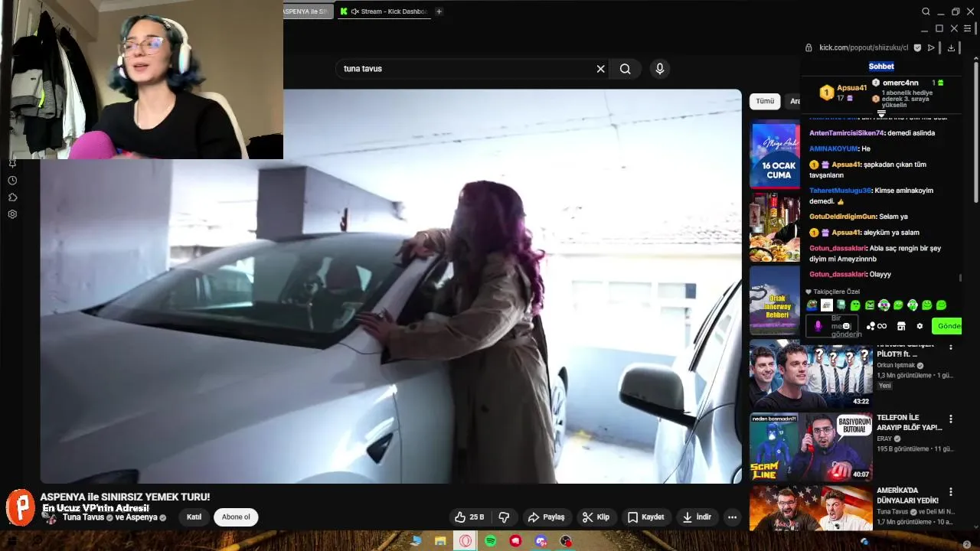The width and height of the screenshot is (980, 551).
Task: Open the 43:22 pilot video thumbnail
Action: (811, 373)
